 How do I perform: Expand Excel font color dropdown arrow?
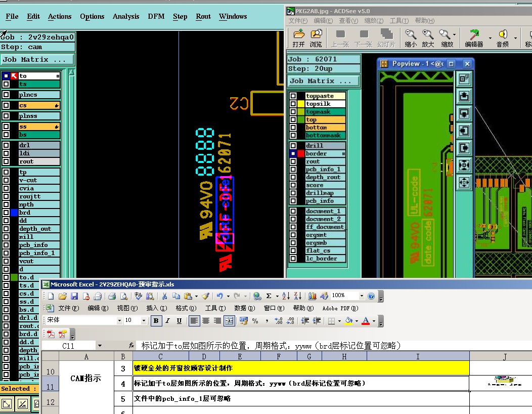(x=374, y=320)
